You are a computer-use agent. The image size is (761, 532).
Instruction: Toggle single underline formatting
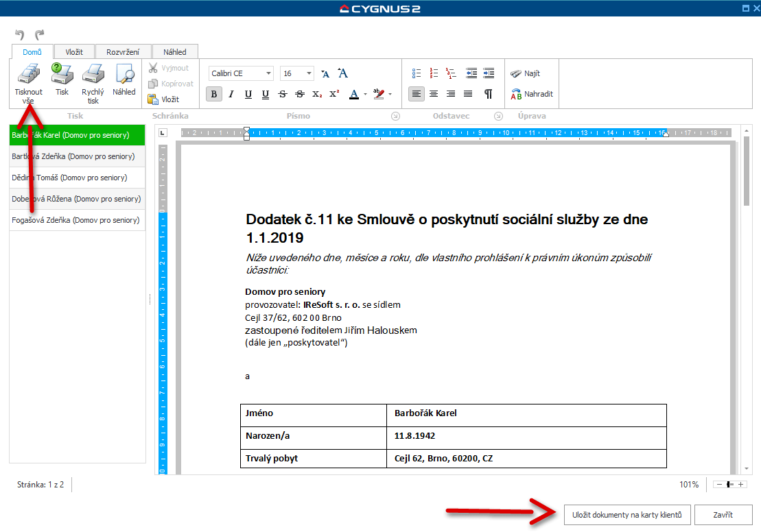(248, 94)
